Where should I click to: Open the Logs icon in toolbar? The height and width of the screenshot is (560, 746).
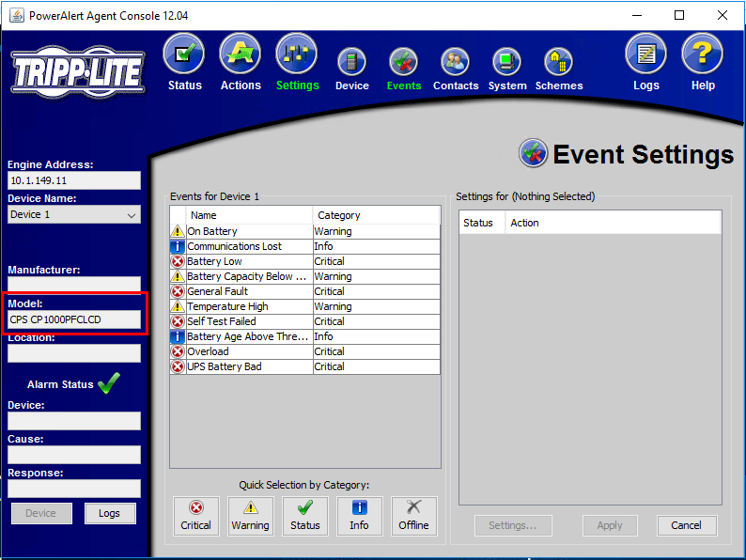(645, 54)
